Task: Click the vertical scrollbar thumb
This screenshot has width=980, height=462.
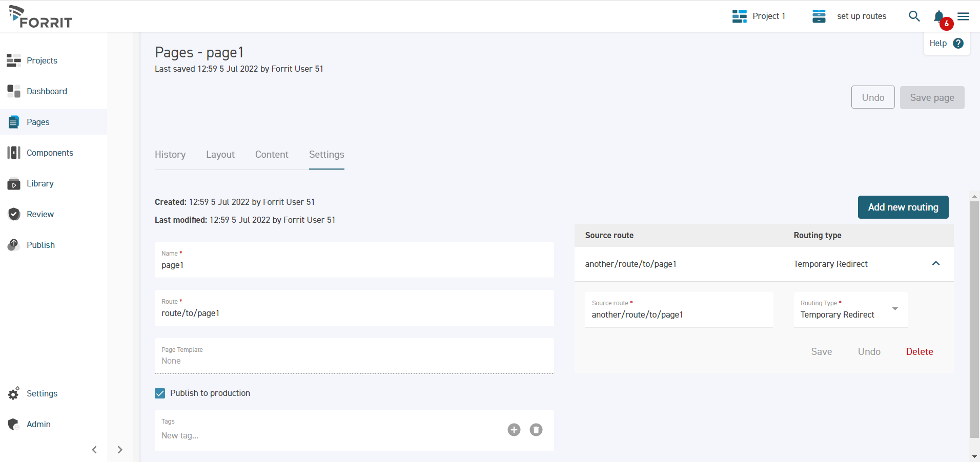Action: pos(974,320)
